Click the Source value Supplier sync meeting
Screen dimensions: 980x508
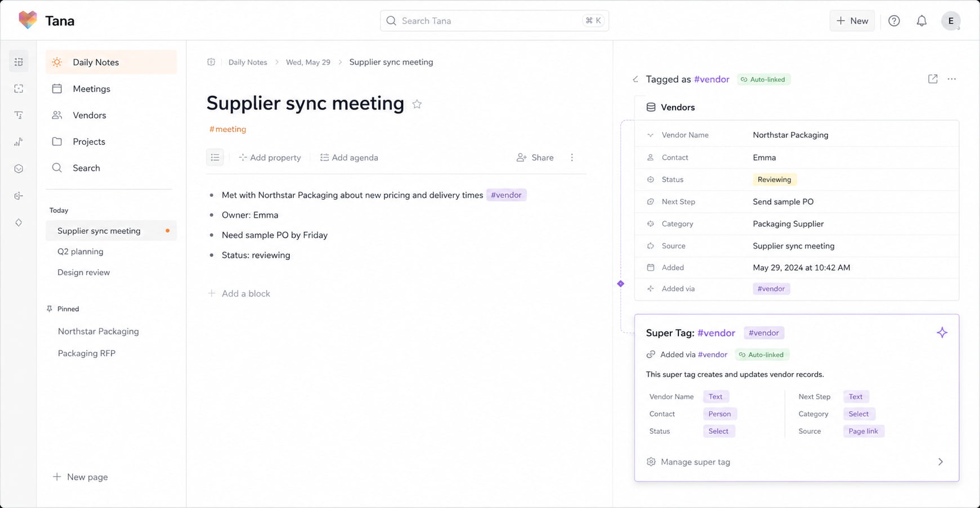click(794, 246)
